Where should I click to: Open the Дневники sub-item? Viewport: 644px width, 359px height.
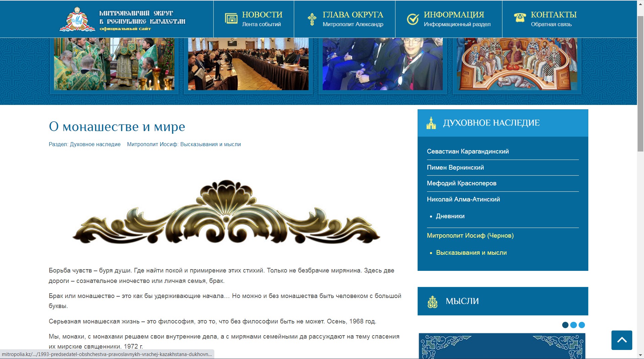pos(450,216)
